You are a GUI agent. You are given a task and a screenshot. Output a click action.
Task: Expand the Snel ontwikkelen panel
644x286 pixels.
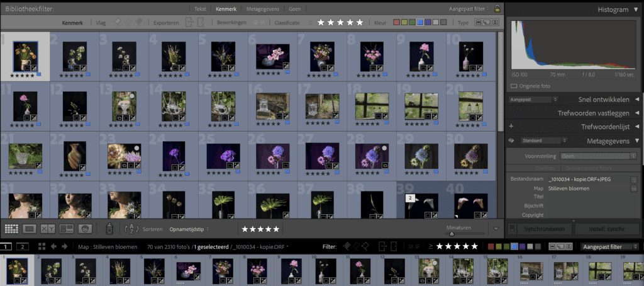tap(636, 100)
